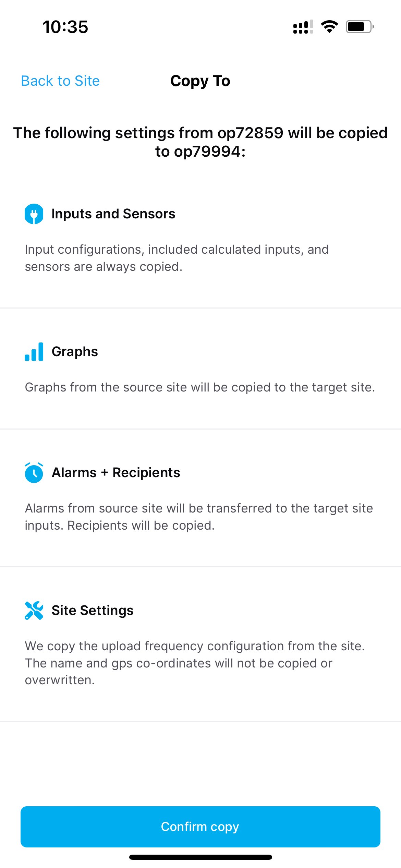The height and width of the screenshot is (868, 401).
Task: Tap the bar chart Graphs icon
Action: tap(34, 352)
